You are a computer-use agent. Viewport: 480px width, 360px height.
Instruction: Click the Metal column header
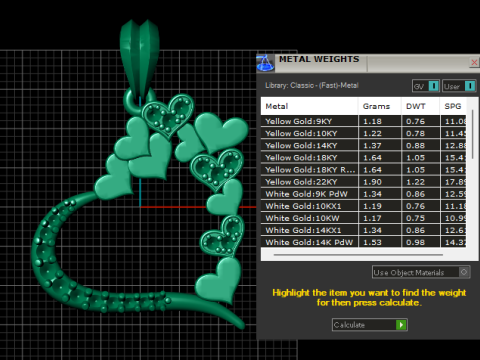[x=309, y=106]
